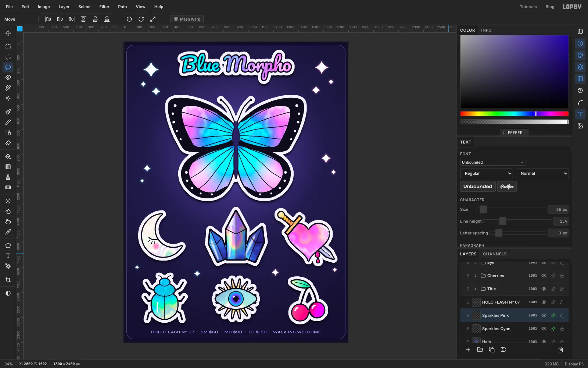This screenshot has height=368, width=588.
Task: Pick the paintbrush tool
Action: pos(8,112)
